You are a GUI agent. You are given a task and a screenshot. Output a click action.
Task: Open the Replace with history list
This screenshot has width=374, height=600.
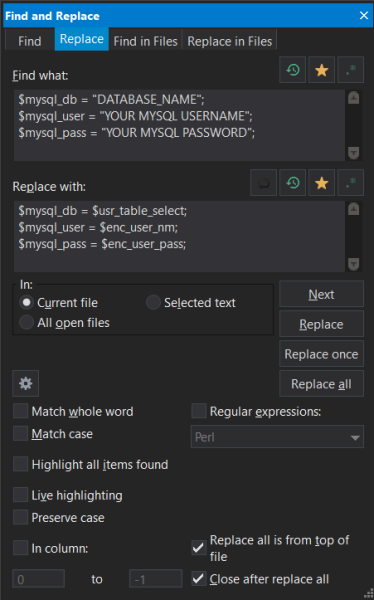click(292, 183)
